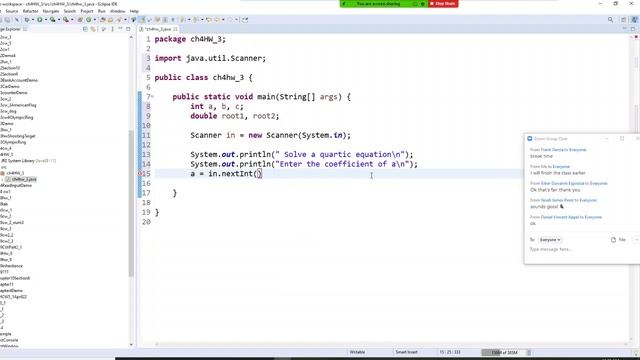Click the green screen sharing banner
640x360 pixels.
(x=384, y=4)
